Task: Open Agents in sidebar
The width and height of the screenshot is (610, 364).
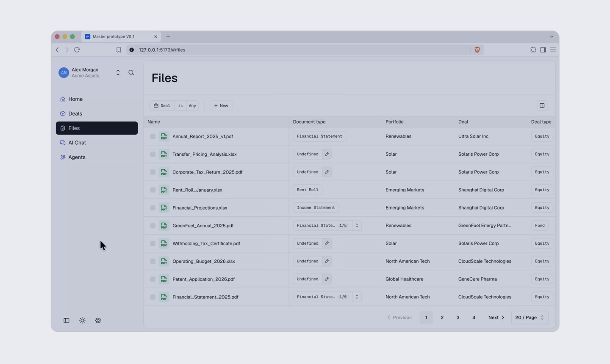Action: (x=97, y=157)
